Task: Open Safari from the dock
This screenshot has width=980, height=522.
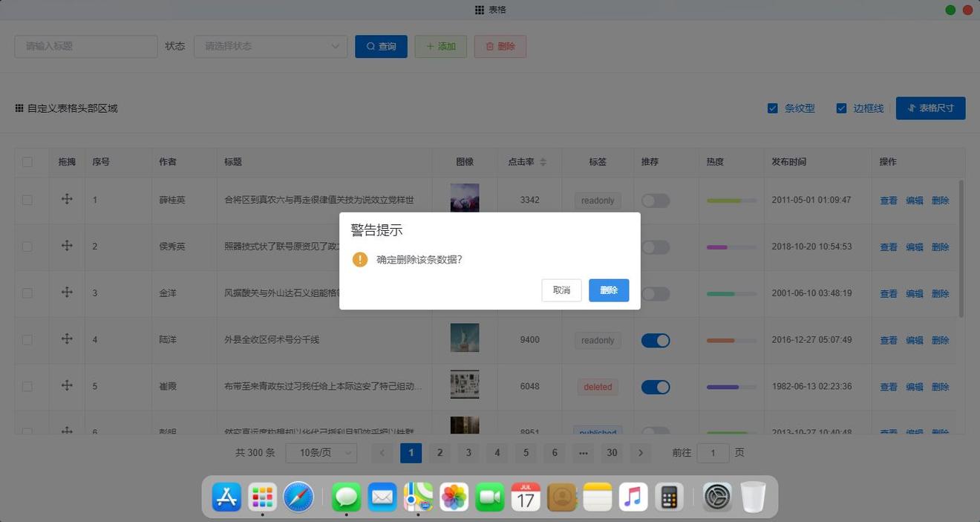Action: coord(298,497)
